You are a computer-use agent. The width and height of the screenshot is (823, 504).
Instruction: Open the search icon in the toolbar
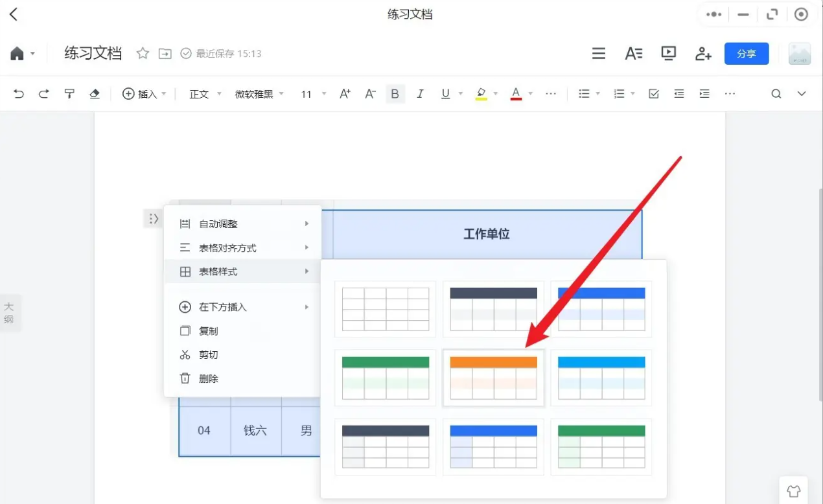coord(776,93)
